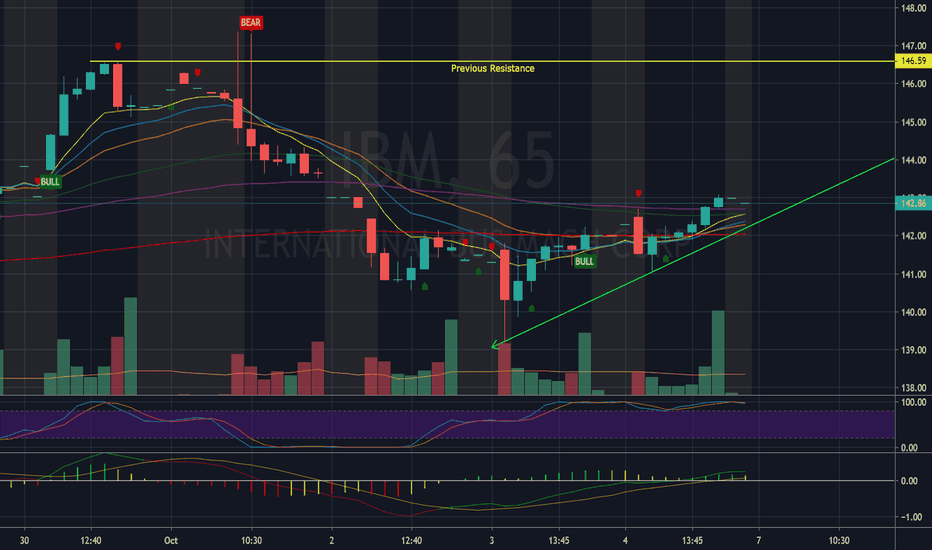The image size is (932, 550).
Task: Click the 138.00 price axis label
Action: [913, 388]
